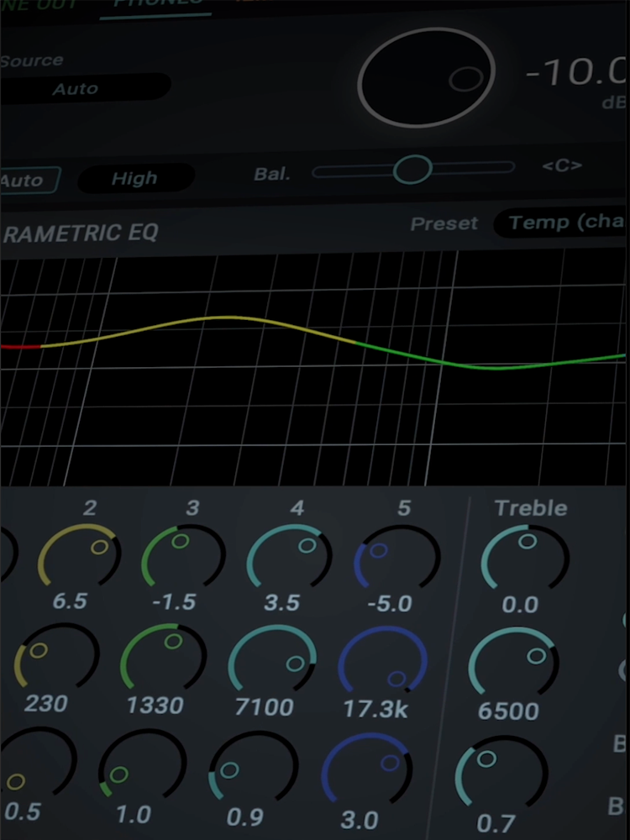The height and width of the screenshot is (840, 630).
Task: Click band 3 frequency knob above 1330
Action: point(164,657)
